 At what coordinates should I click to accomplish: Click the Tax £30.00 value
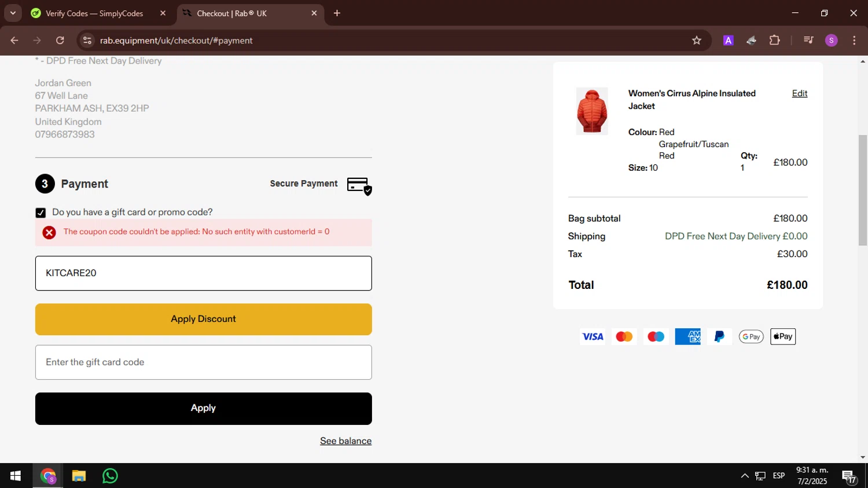[792, 254]
